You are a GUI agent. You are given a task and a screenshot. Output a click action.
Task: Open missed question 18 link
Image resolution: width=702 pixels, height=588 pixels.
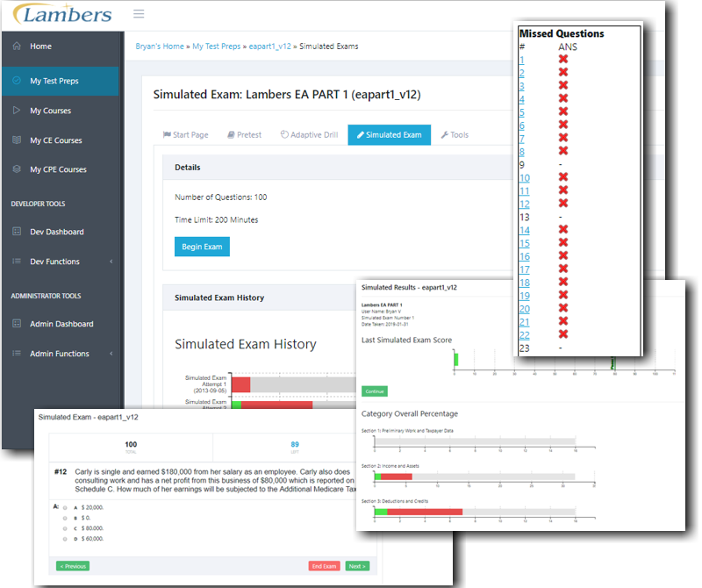524,283
